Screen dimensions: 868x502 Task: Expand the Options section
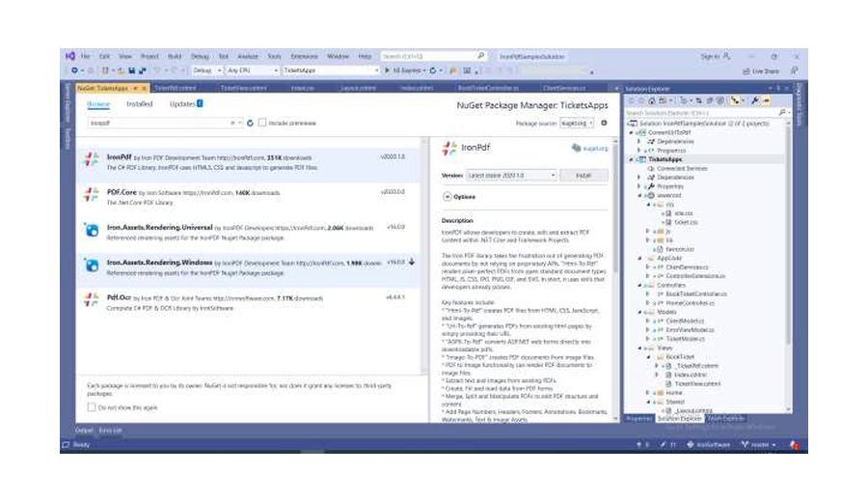pyautogui.click(x=448, y=197)
